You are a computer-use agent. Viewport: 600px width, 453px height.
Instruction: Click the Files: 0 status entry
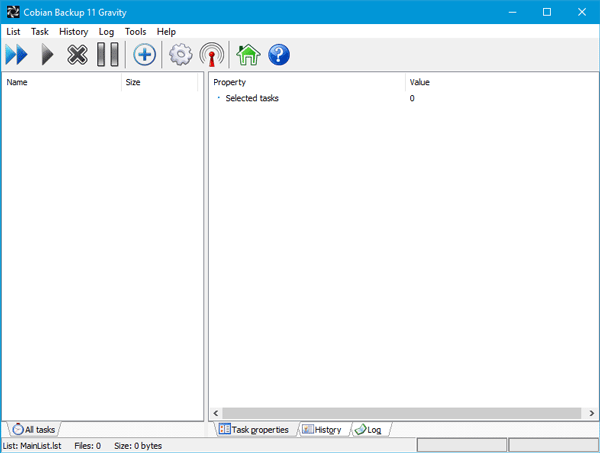[x=88, y=446]
